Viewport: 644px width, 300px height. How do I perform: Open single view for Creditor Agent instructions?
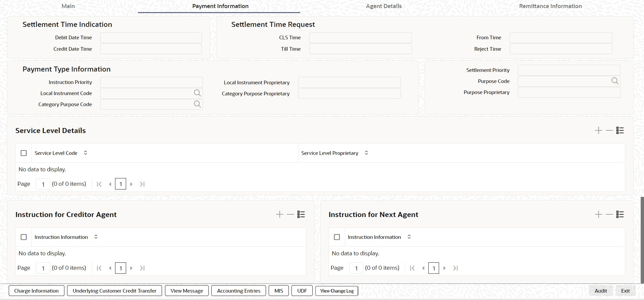coord(301,214)
